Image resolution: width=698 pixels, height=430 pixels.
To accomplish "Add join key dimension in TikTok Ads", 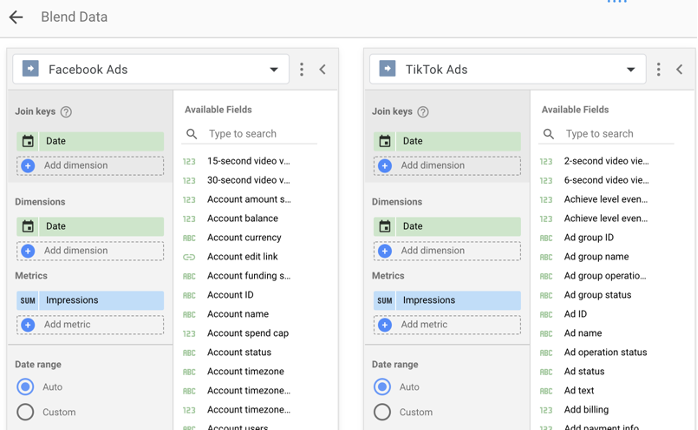I will coord(447,166).
